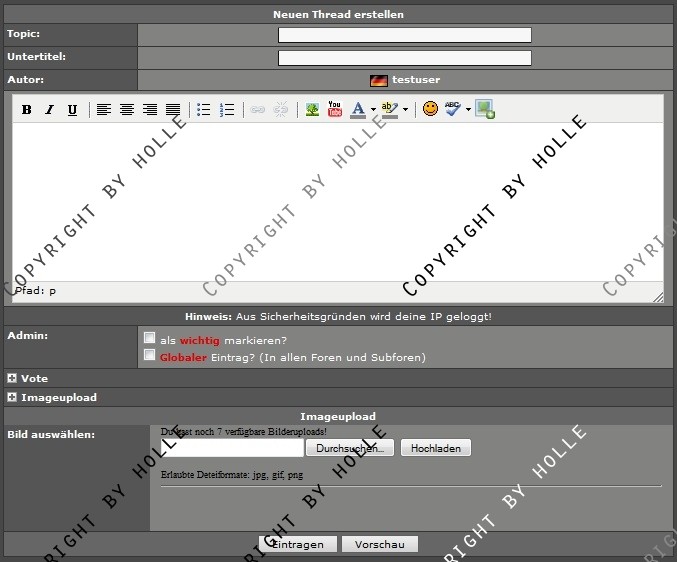Toggle the ABC spellchecker

pyautogui.click(x=453, y=109)
